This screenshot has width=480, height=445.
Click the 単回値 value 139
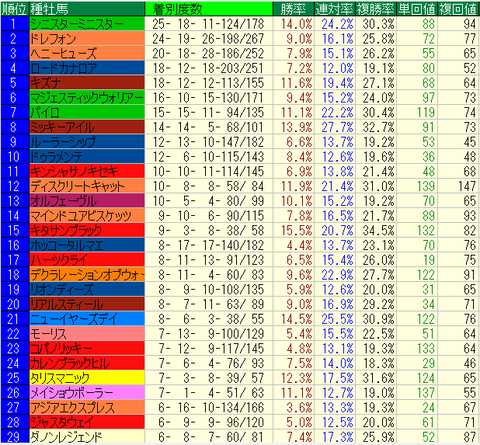tap(417, 186)
